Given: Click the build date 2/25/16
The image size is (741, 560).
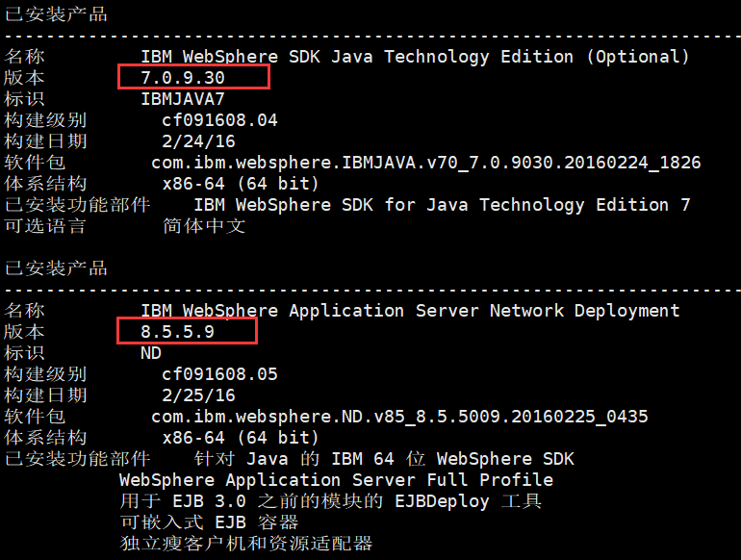Looking at the screenshot, I should coord(198,395).
